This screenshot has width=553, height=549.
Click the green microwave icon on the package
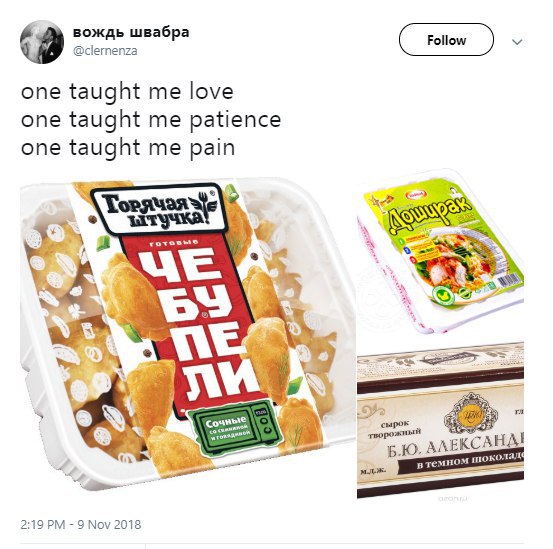click(x=234, y=427)
